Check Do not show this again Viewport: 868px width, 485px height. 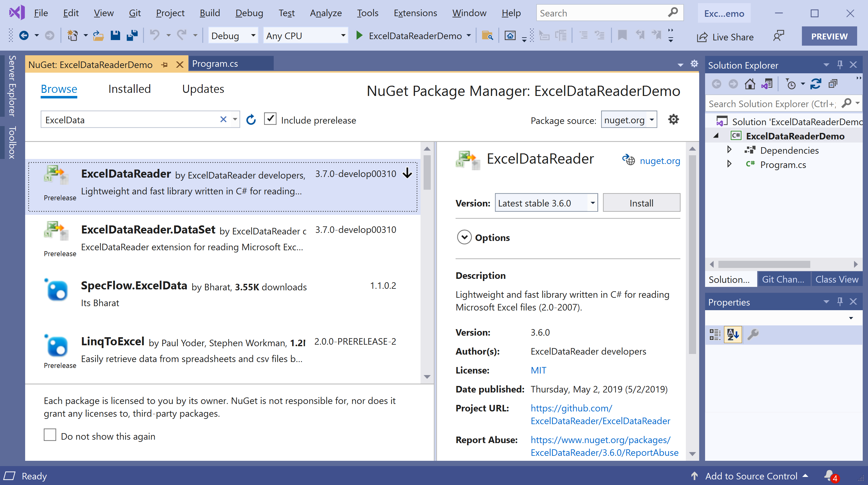(x=50, y=435)
